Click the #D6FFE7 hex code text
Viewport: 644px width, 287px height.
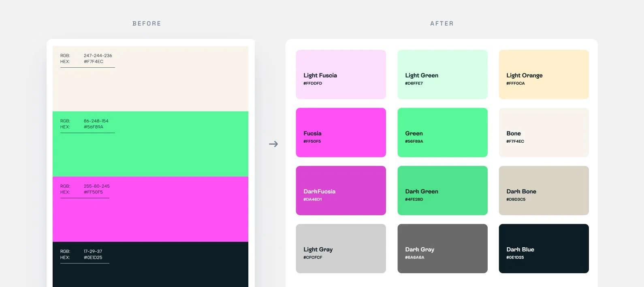[414, 84]
